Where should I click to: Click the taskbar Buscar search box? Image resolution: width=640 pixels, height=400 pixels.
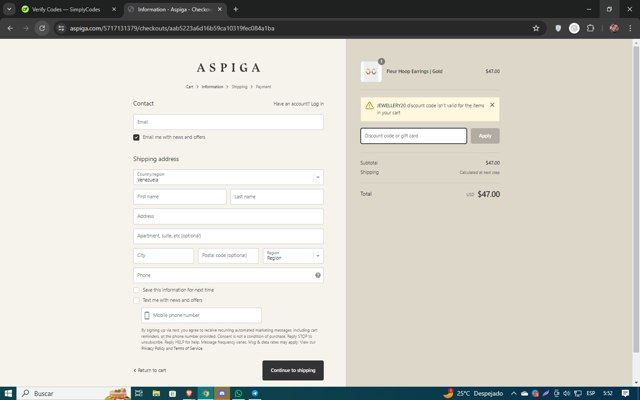point(73,393)
